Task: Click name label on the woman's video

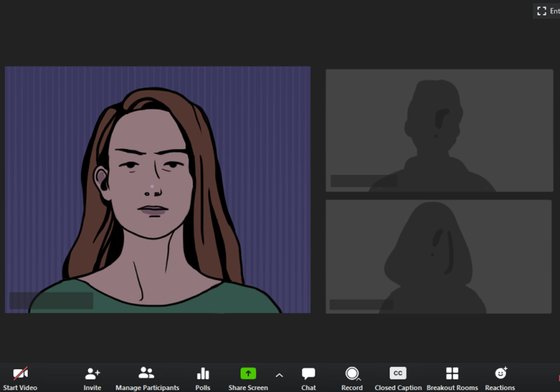Action: (51, 301)
